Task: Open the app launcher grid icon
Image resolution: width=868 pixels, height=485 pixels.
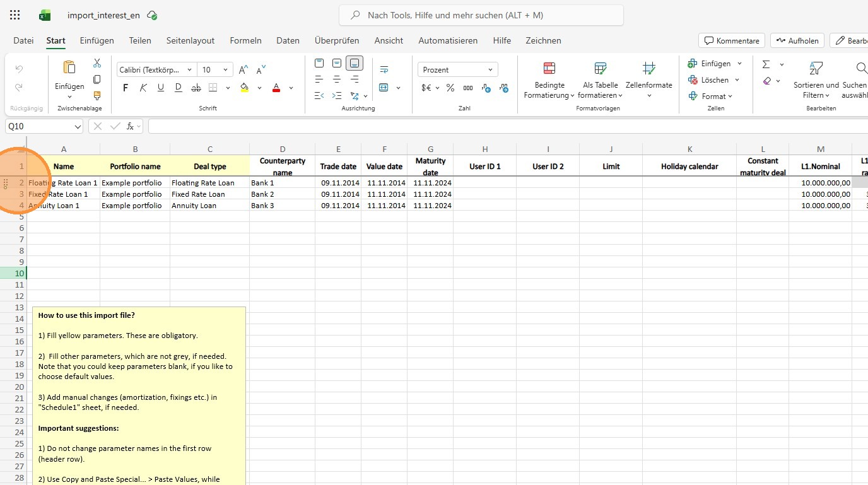Action: (15, 15)
